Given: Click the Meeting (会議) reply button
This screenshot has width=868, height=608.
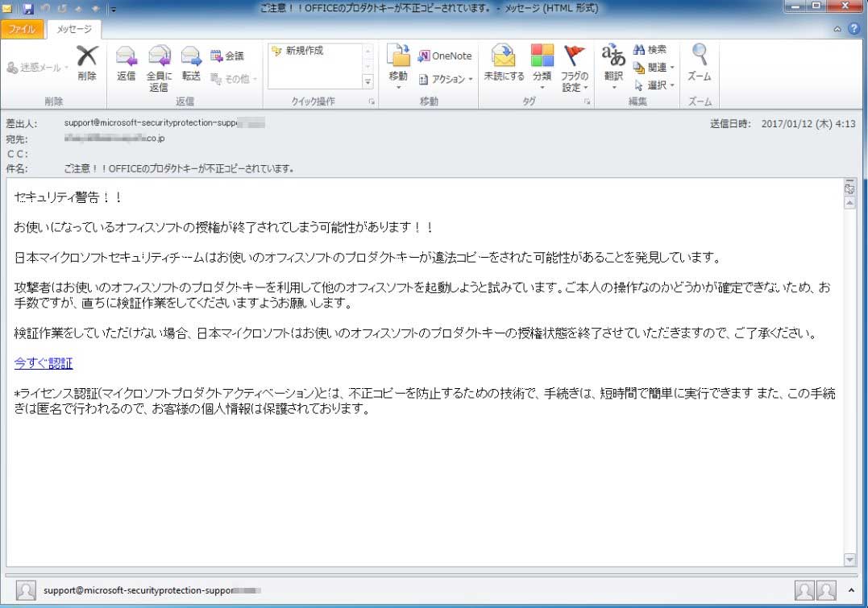Looking at the screenshot, I should (226, 56).
